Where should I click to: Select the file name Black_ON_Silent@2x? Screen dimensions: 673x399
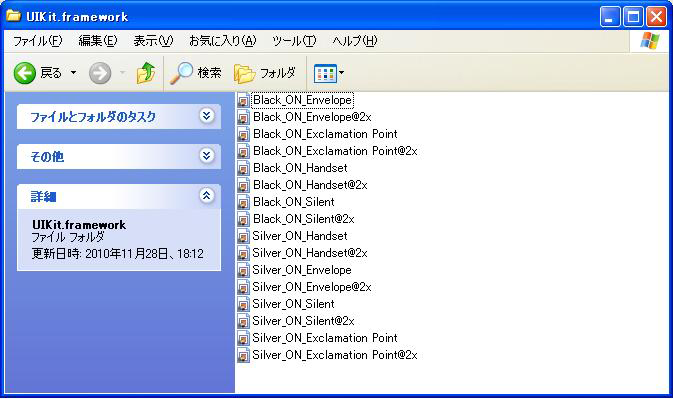303,219
